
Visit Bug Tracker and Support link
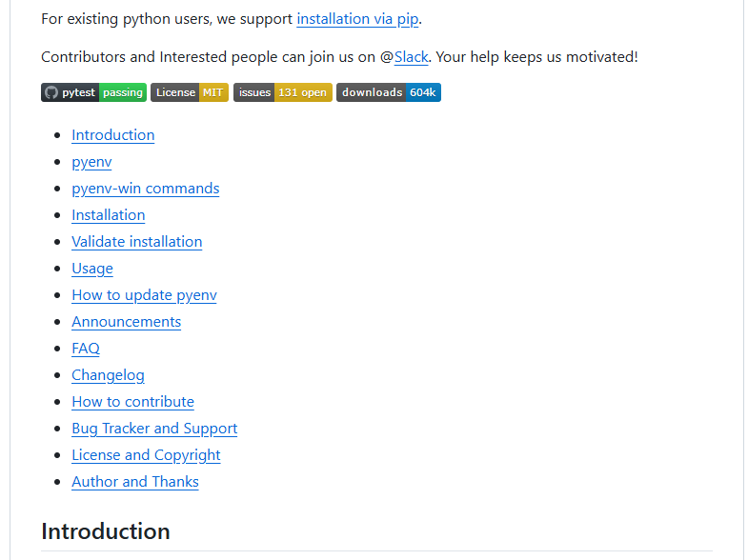154,429
